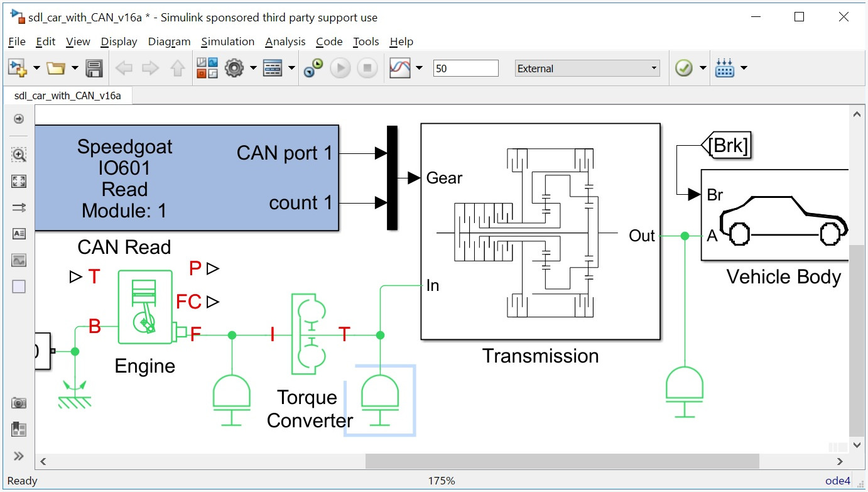This screenshot has height=492, width=868.
Task: Open Model Configuration Parameters gear icon
Action: tap(236, 68)
